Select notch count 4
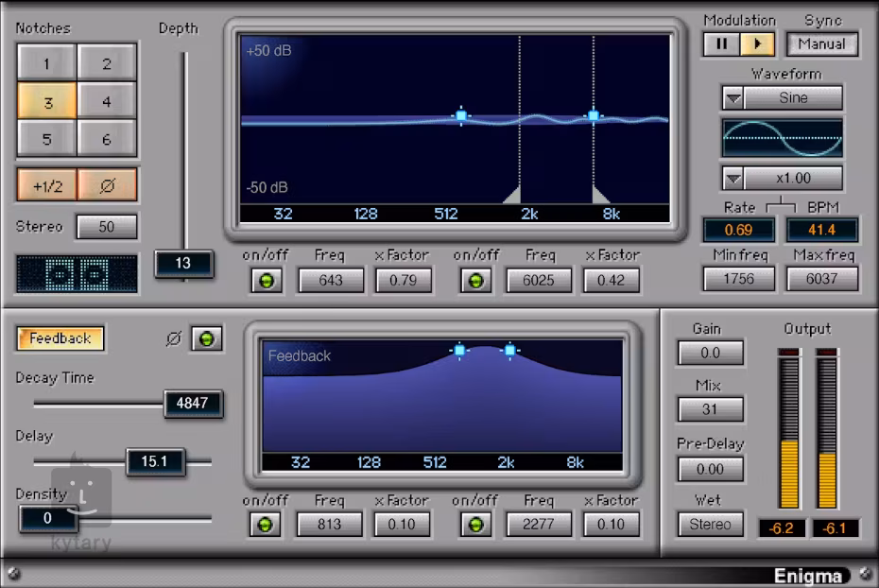The height and width of the screenshot is (588, 879). (x=107, y=101)
